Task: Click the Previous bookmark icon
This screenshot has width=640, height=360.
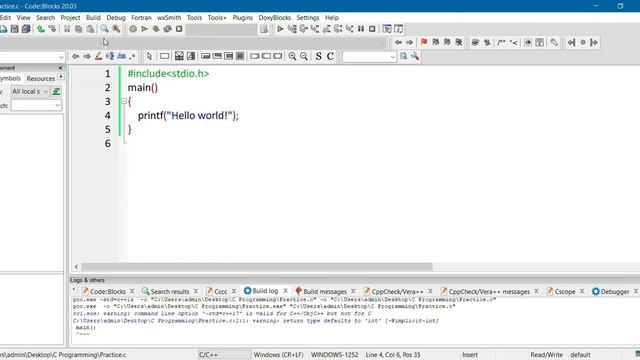Action: 436,42
